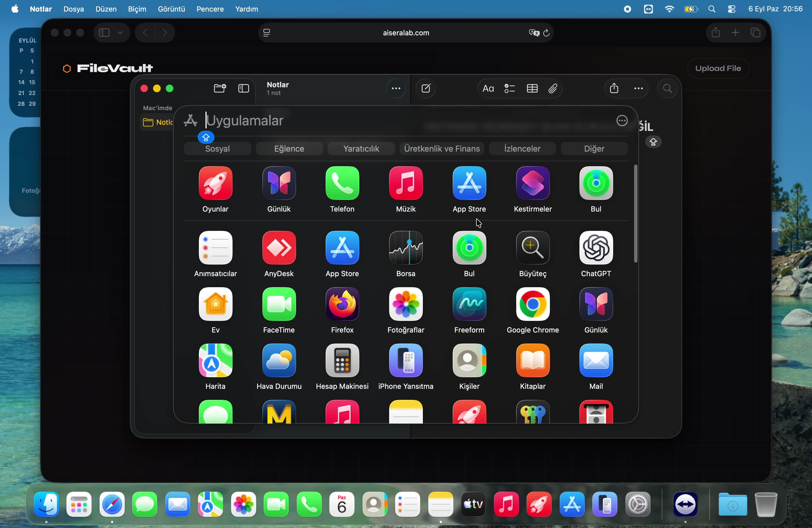The width and height of the screenshot is (812, 528).
Task: Open the Görüntü menu
Action: tap(171, 9)
